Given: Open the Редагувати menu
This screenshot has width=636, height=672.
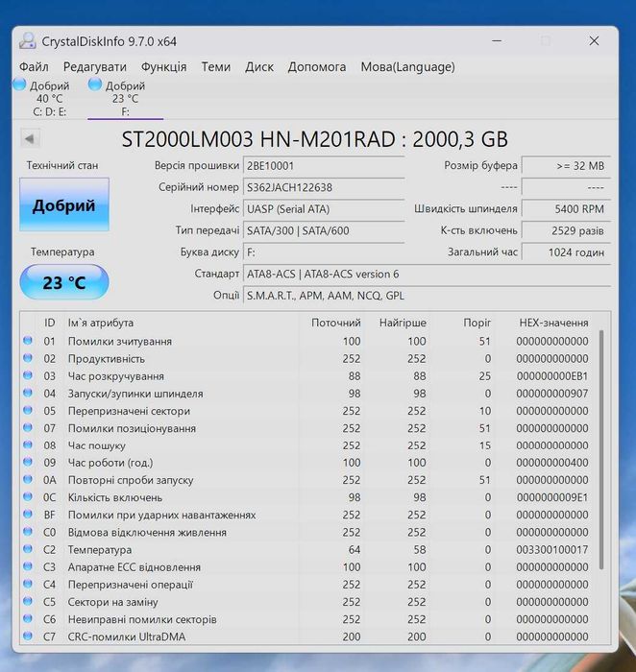Looking at the screenshot, I should (x=95, y=67).
